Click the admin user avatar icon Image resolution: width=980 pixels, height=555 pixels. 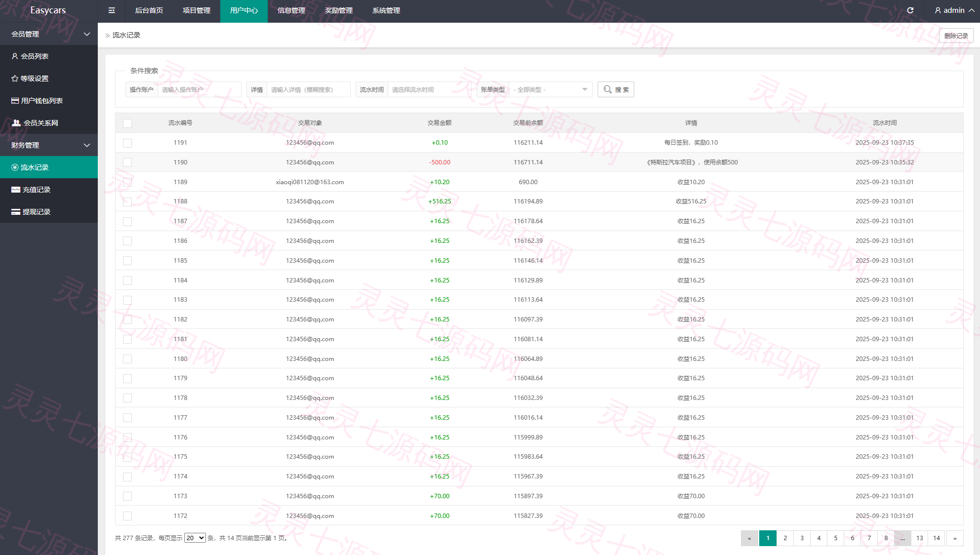938,10
